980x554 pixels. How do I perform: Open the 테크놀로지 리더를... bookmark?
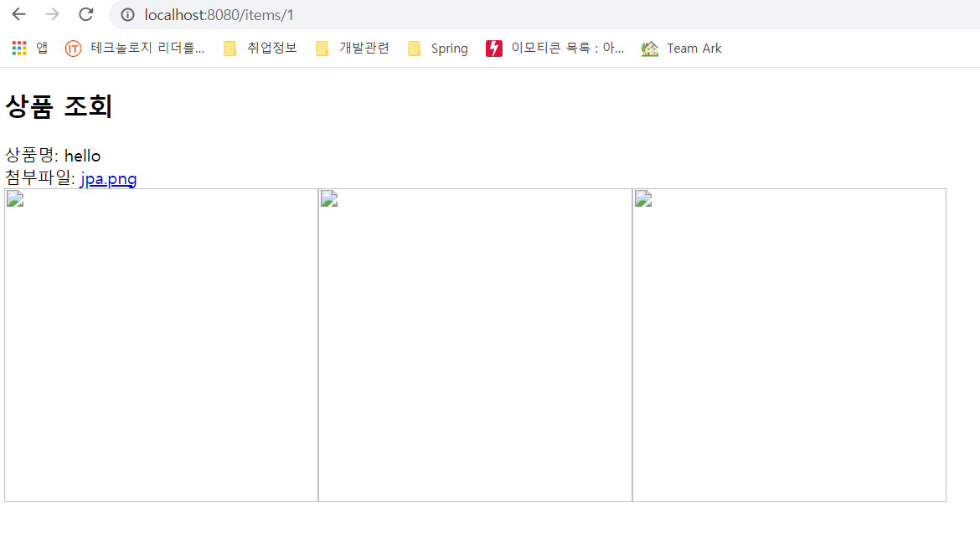pyautogui.click(x=135, y=48)
